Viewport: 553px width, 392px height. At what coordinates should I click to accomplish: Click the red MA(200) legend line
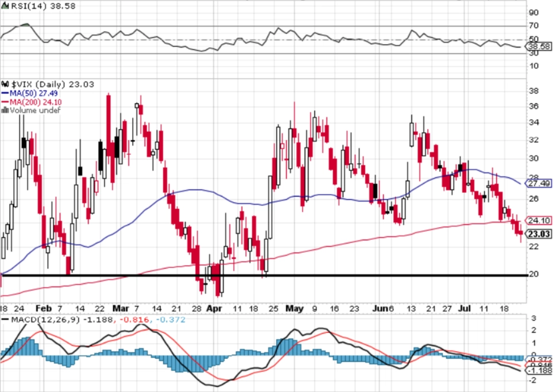coord(5,102)
